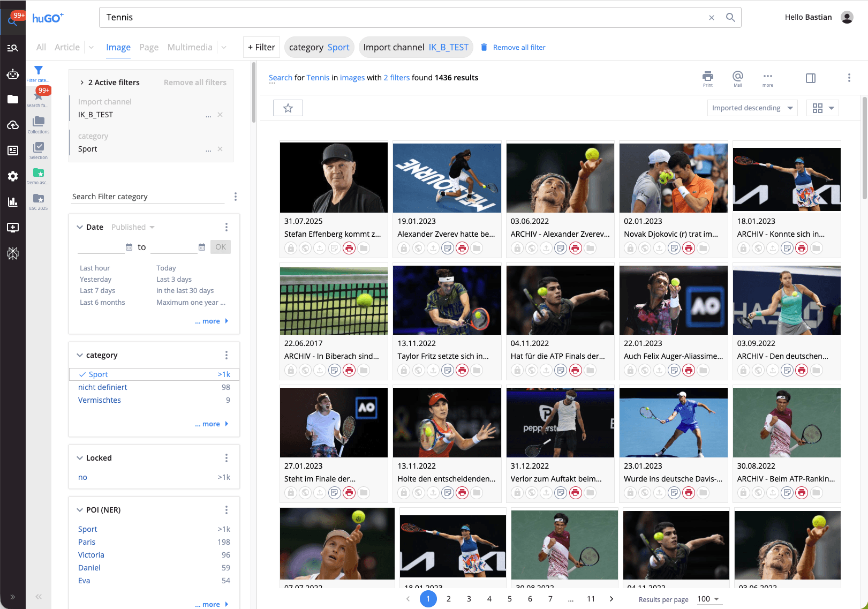Uncheck the Sport category filter
This screenshot has width=868, height=609.
click(154, 374)
